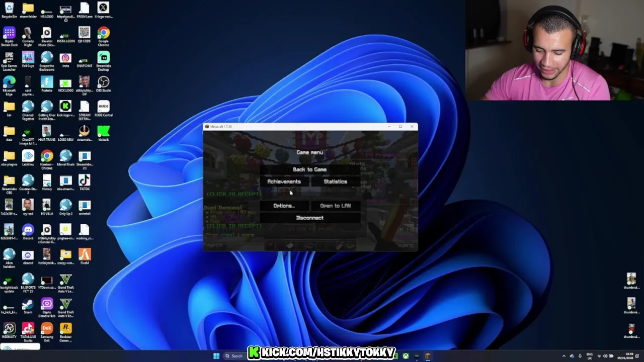
Task: Select the Streamlabs Desktop icon
Action: (103, 61)
